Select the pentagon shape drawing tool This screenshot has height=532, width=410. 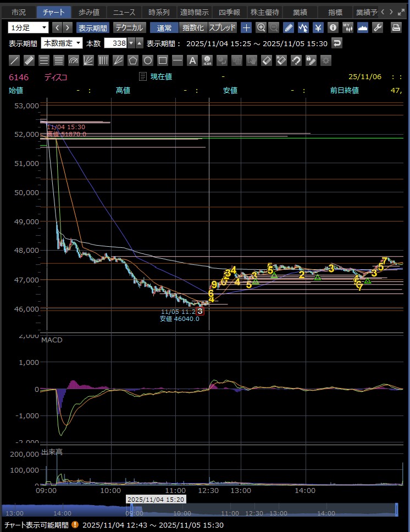pyautogui.click(x=133, y=60)
